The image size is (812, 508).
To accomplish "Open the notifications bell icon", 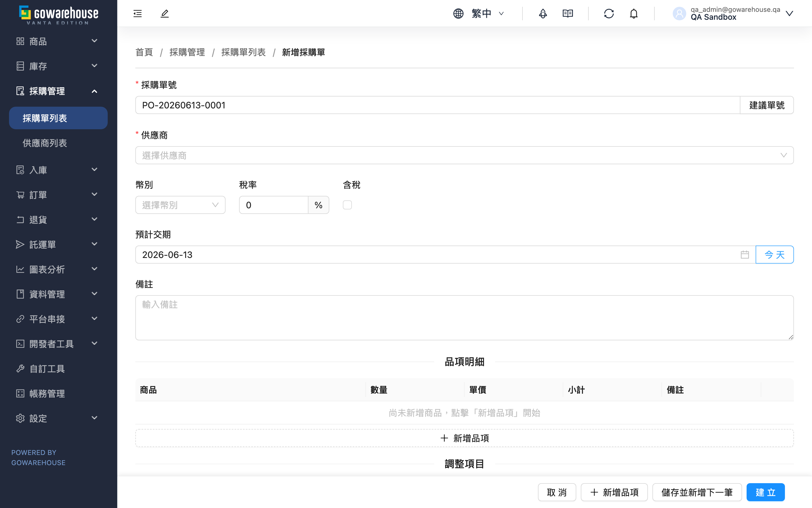I will (x=634, y=14).
